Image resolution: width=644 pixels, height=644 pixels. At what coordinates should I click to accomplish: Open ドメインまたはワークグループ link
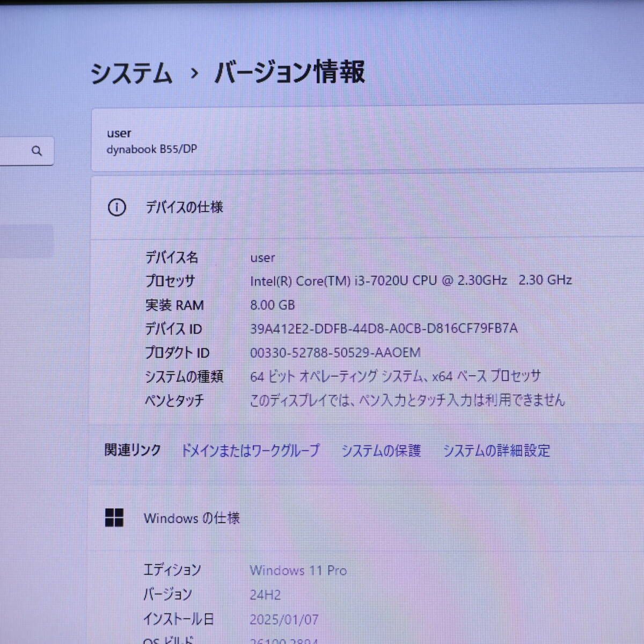250,450
